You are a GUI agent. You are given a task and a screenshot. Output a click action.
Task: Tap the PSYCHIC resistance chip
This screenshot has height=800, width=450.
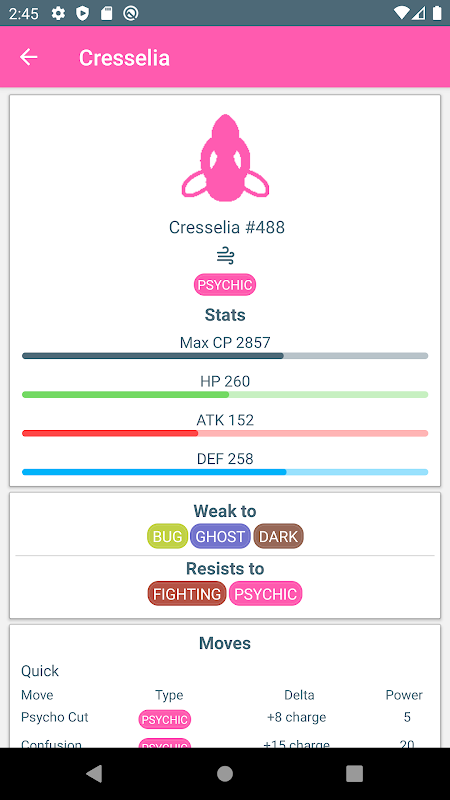pos(265,594)
